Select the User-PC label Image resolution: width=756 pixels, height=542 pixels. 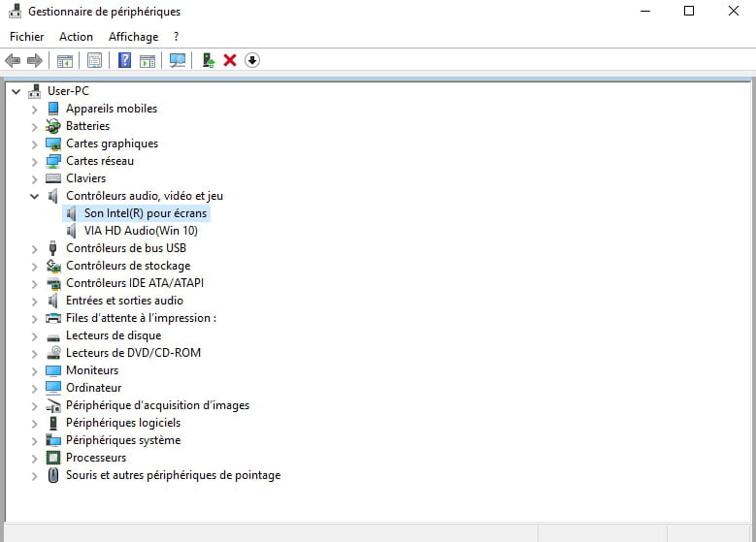tap(69, 91)
